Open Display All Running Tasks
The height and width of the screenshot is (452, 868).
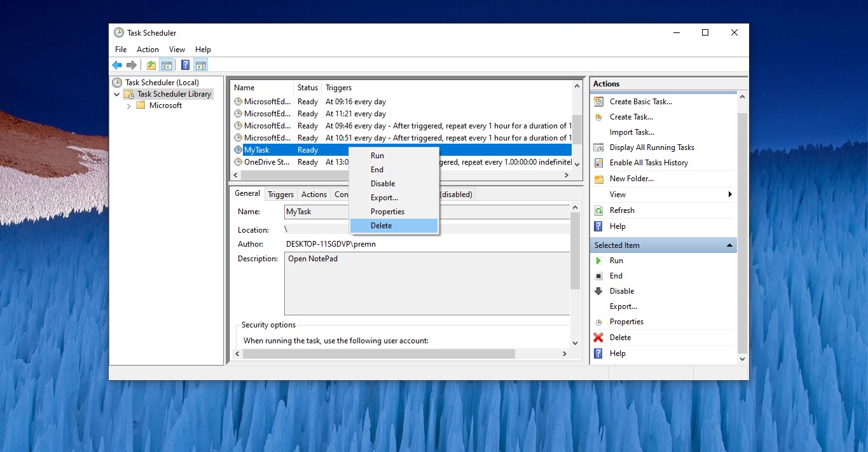pyautogui.click(x=598, y=147)
